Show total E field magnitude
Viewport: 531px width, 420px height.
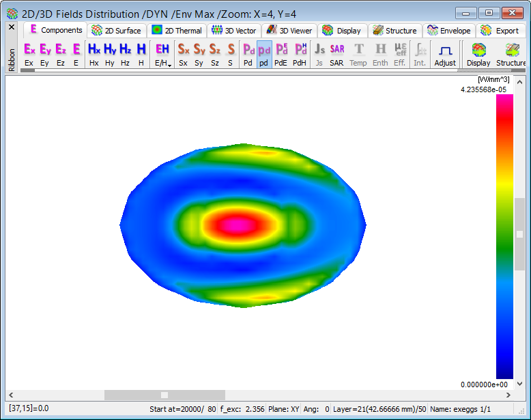76,54
